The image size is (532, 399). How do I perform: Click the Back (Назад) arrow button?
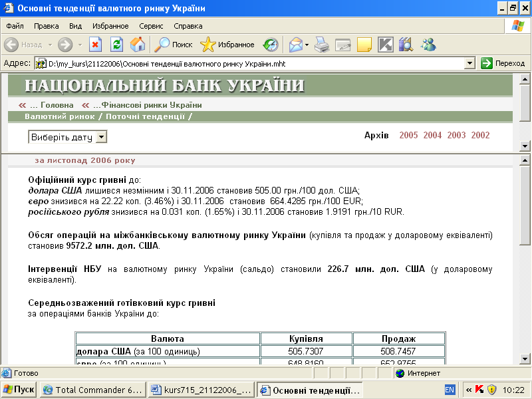pos(23,45)
